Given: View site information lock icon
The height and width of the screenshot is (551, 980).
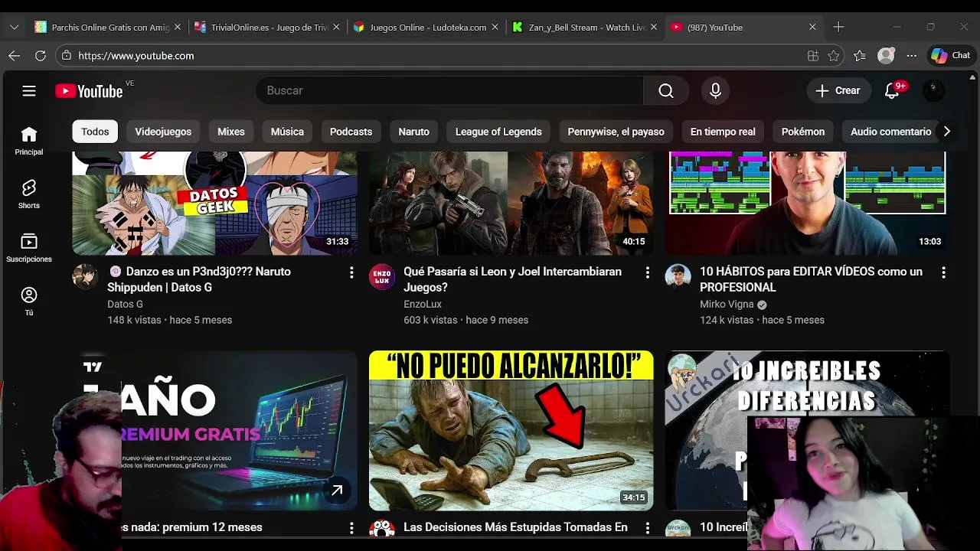Looking at the screenshot, I should 67,56.
